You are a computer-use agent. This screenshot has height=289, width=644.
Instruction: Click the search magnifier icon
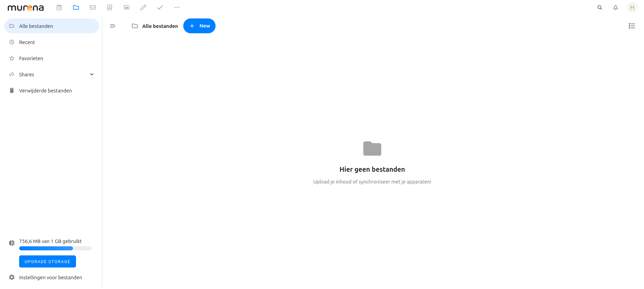600,7
